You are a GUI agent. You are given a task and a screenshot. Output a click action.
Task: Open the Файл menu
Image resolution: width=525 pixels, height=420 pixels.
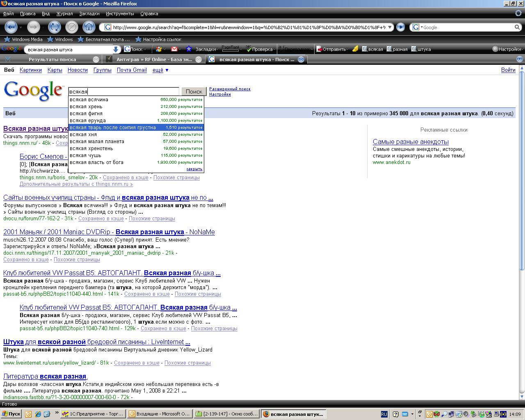coord(8,14)
